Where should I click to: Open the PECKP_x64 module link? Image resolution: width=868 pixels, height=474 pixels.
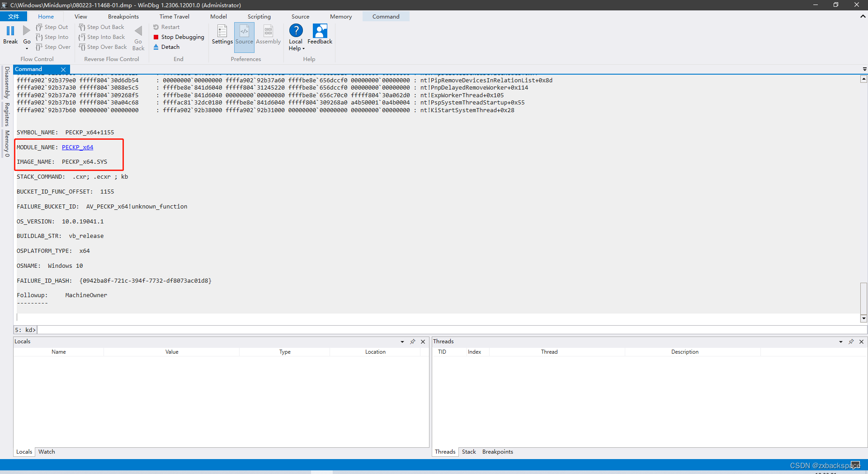tap(77, 147)
